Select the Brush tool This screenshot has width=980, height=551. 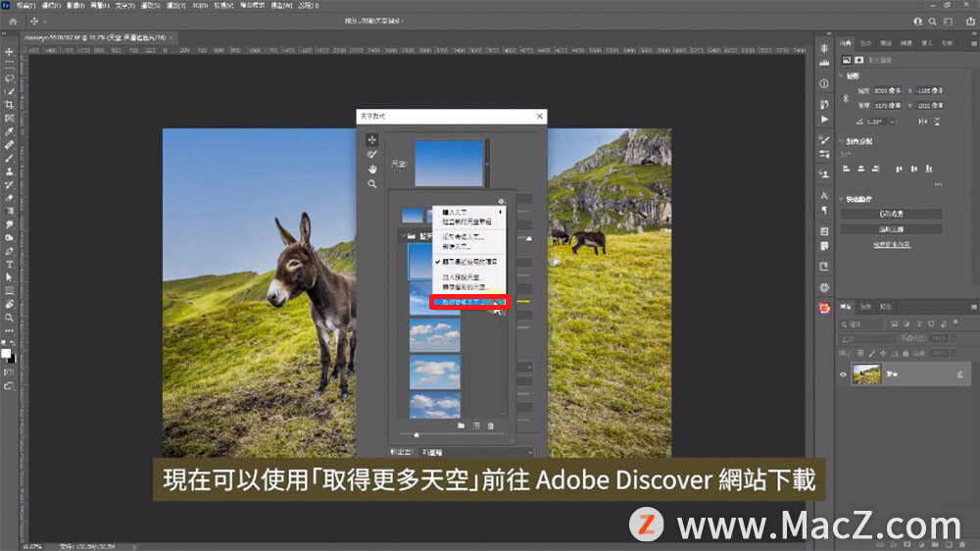tap(9, 158)
